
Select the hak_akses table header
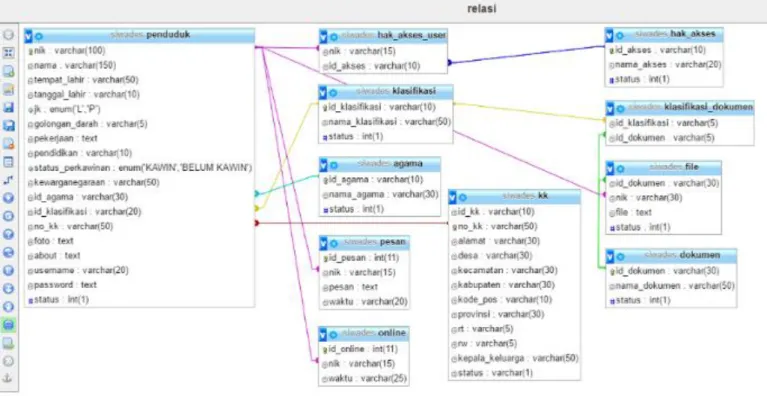(x=664, y=35)
